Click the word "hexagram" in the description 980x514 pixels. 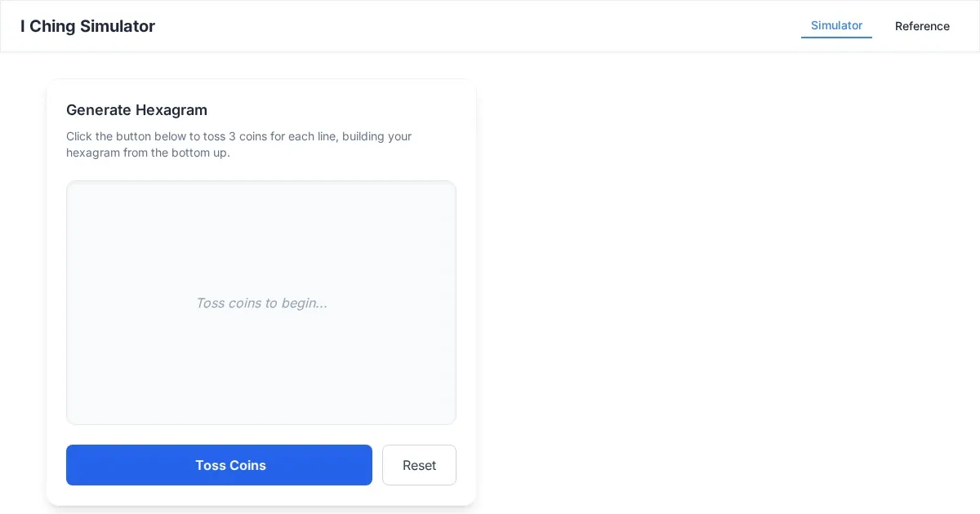pos(93,153)
